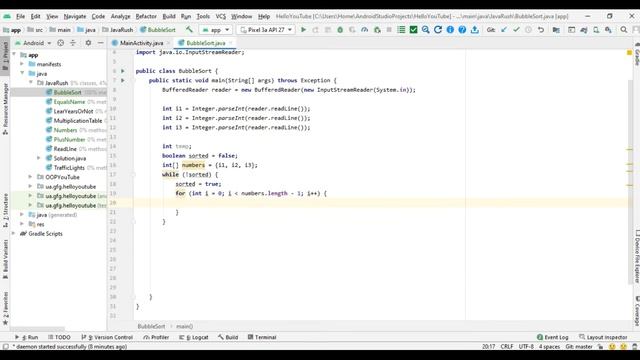Click the blue question mark toolbar icon
640x360 pixels.
click(462, 30)
